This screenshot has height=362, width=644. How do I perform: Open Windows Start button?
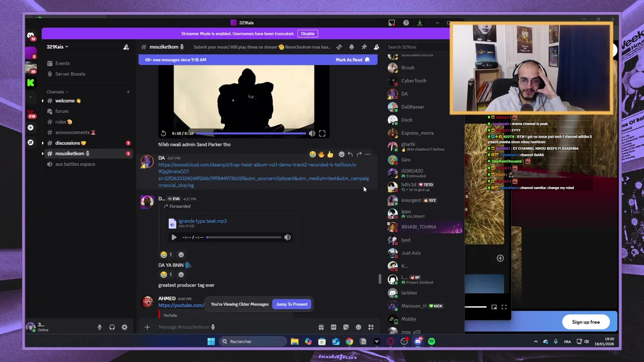point(211,342)
